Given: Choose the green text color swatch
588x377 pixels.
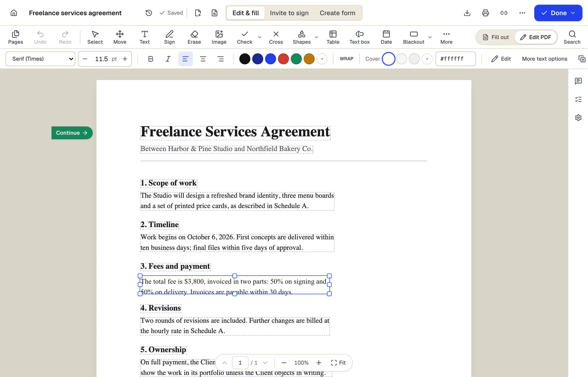Looking at the screenshot, I should [x=296, y=59].
